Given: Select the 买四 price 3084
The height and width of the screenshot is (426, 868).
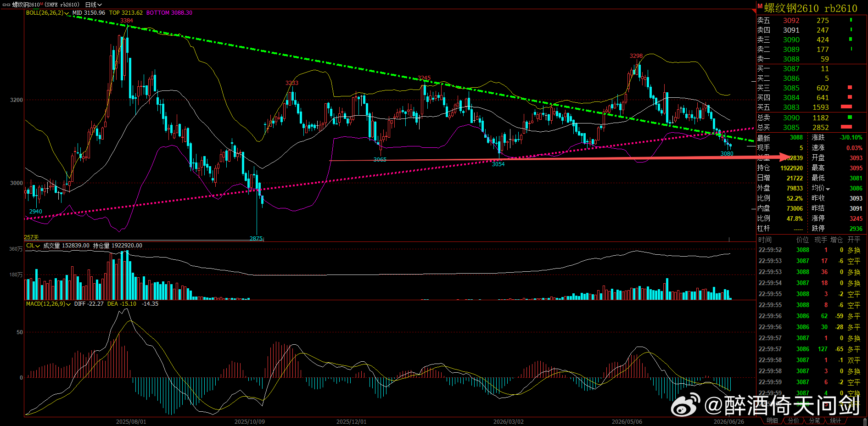Looking at the screenshot, I should pyautogui.click(x=791, y=98).
